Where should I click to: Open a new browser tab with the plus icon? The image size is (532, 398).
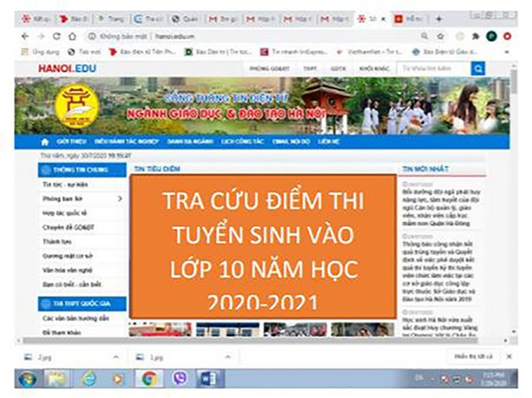(x=439, y=18)
